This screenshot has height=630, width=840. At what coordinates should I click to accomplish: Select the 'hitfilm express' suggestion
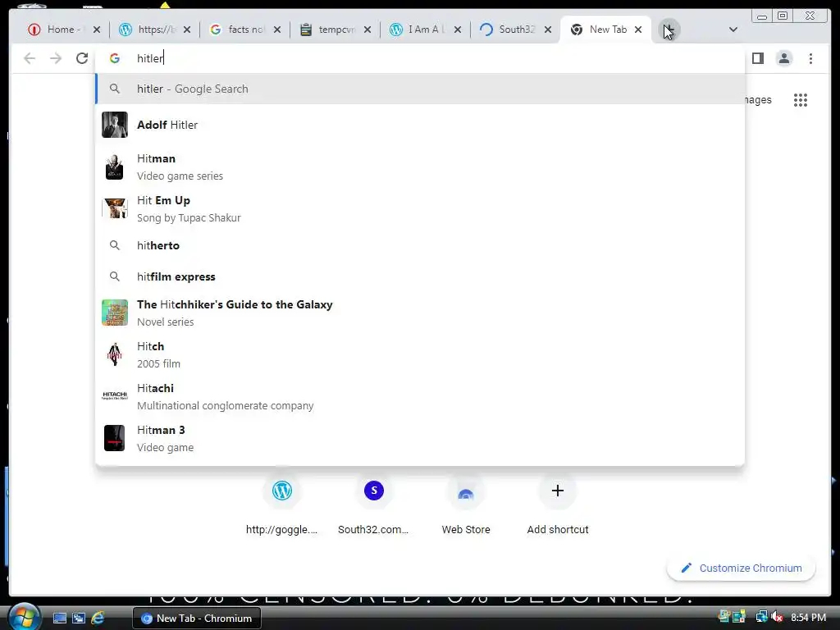point(420,276)
